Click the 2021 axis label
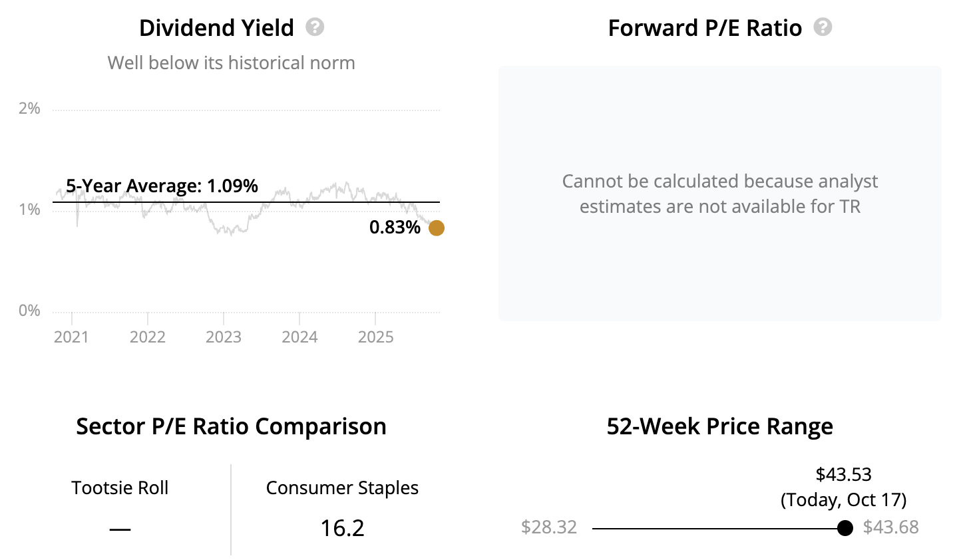This screenshot has height=560, width=957. (71, 337)
